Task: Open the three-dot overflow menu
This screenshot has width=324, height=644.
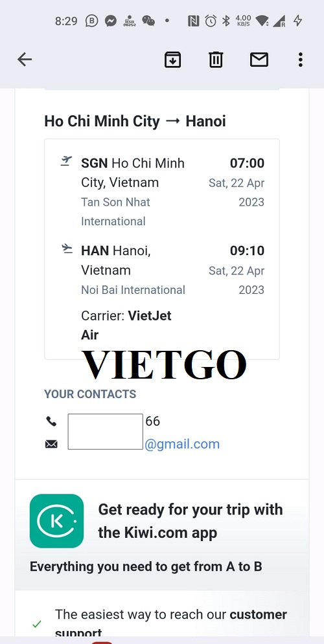Action: coord(301,60)
